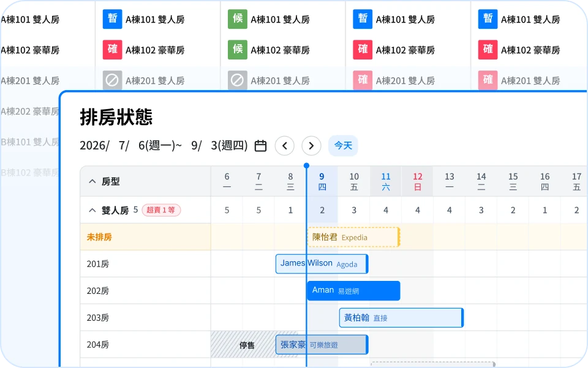Image resolution: width=588 pixels, height=368 pixels.
Task: Open the calendar date picker icon
Action: coord(260,146)
